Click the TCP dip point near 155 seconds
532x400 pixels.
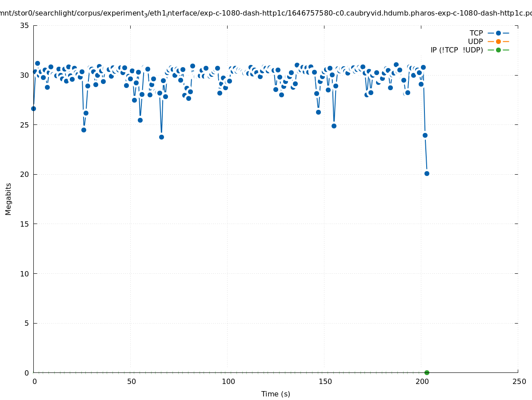tap(334, 126)
